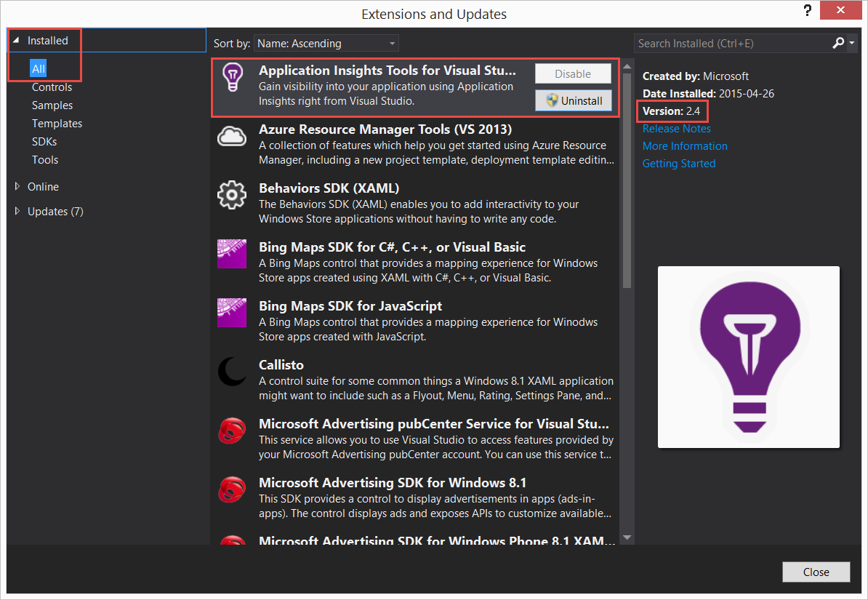This screenshot has width=868, height=600.
Task: Click the Advertising SDK for Windows 8.1 icon
Action: click(x=231, y=489)
